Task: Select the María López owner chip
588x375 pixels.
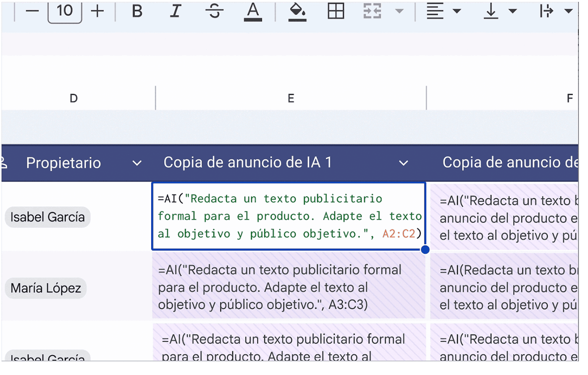Action: click(46, 288)
